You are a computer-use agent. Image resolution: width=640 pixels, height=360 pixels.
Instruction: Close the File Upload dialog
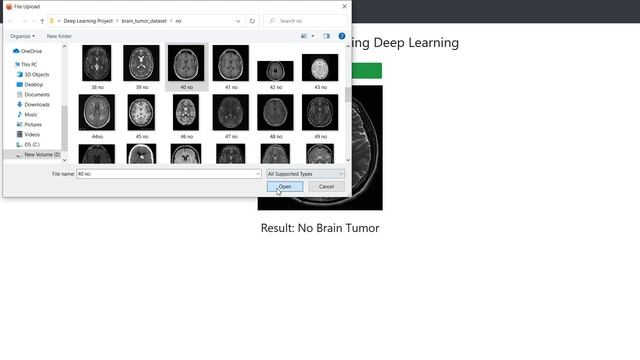(x=344, y=7)
